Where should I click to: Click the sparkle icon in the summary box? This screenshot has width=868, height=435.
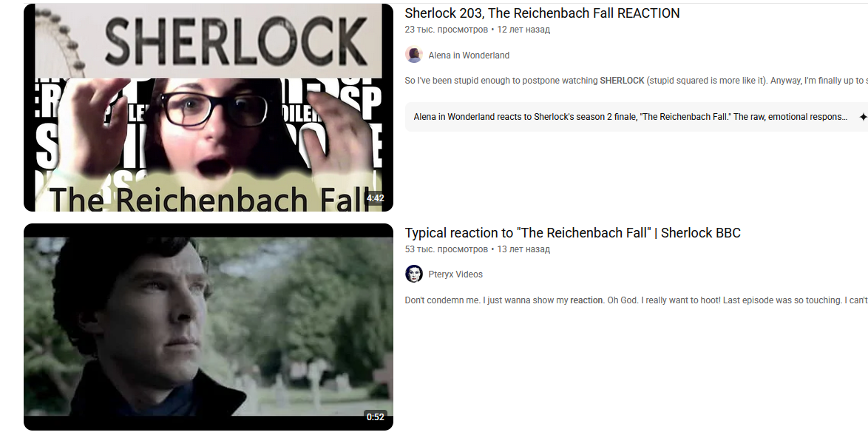863,117
